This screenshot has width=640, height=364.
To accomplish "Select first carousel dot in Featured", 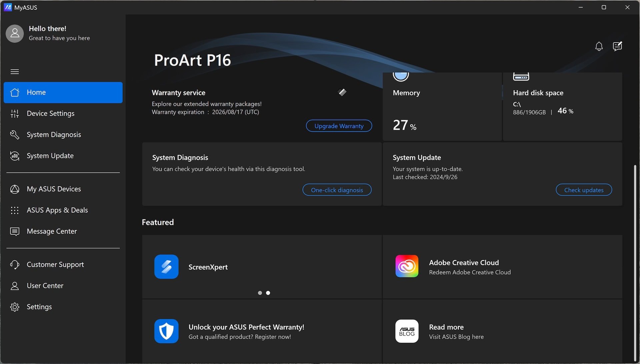I will [260, 293].
